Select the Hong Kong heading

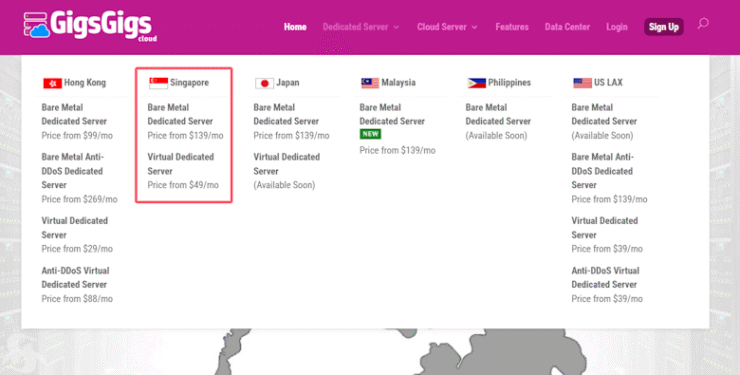(x=85, y=83)
